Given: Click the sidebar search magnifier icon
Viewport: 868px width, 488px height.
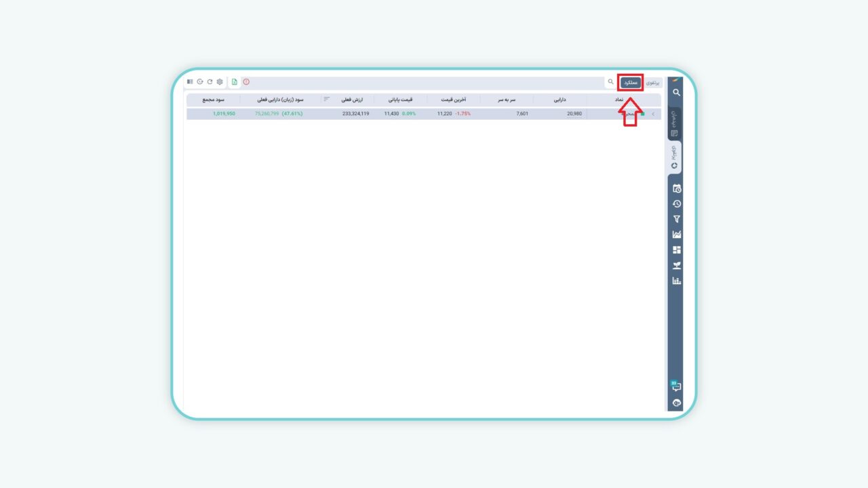Looking at the screenshot, I should (676, 92).
